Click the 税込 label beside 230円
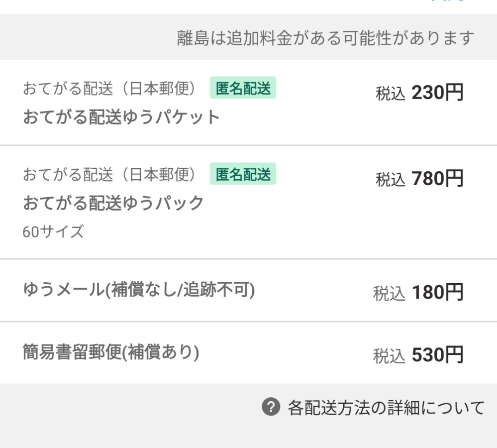The height and width of the screenshot is (448, 497). [x=391, y=94]
